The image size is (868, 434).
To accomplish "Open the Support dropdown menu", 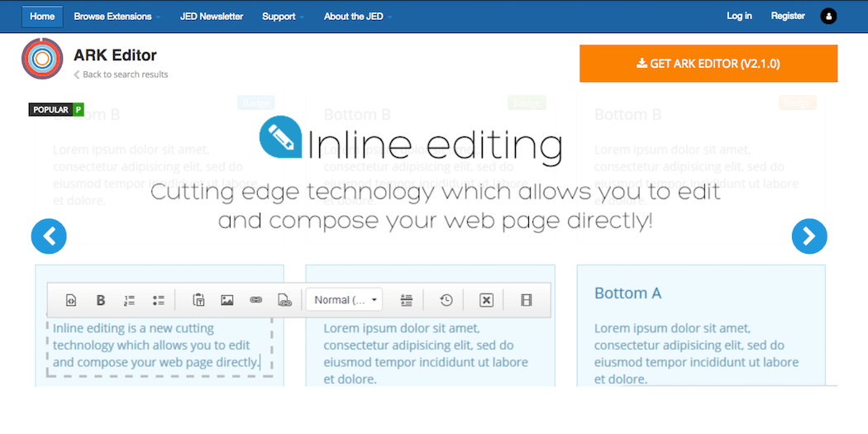I will [283, 17].
